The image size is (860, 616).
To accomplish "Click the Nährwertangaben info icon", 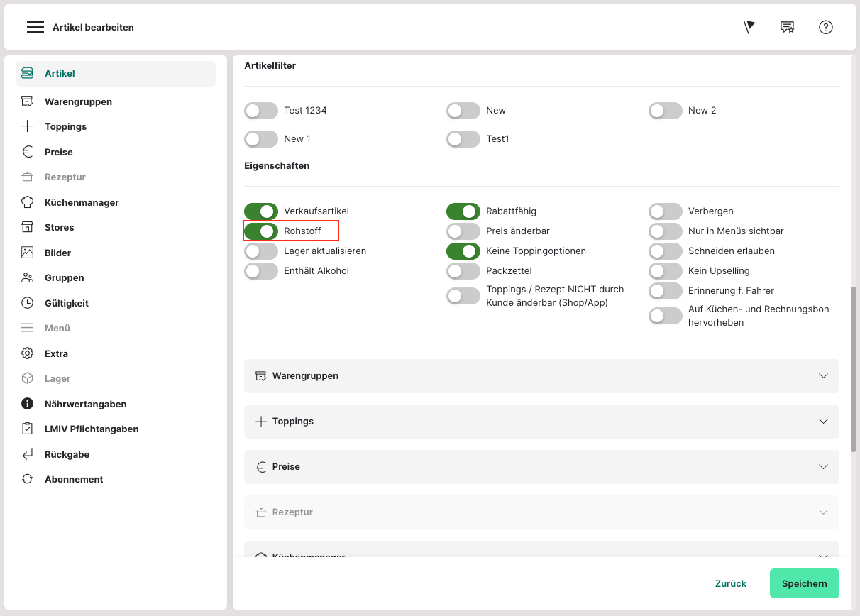I will click(x=27, y=404).
